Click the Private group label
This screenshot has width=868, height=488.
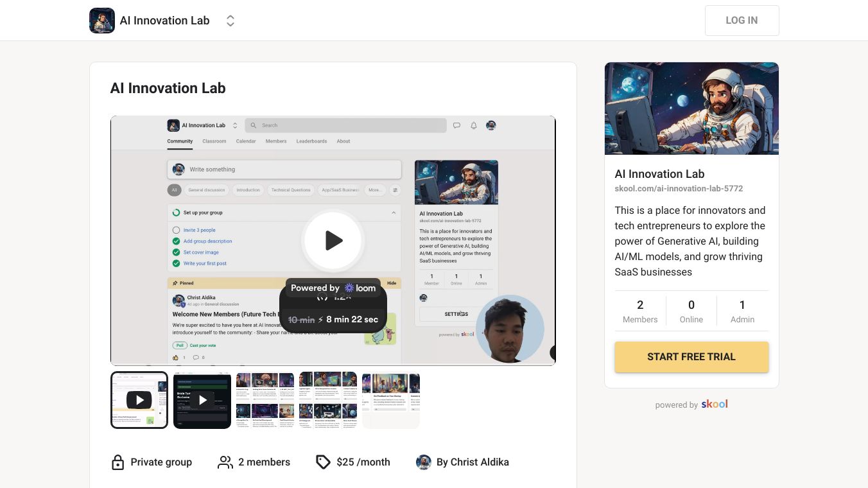click(x=161, y=462)
